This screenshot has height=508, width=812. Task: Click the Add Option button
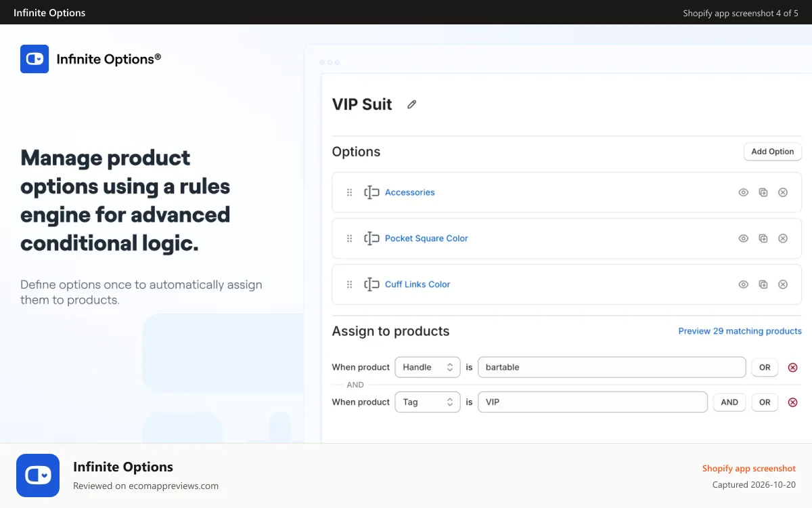[773, 152]
